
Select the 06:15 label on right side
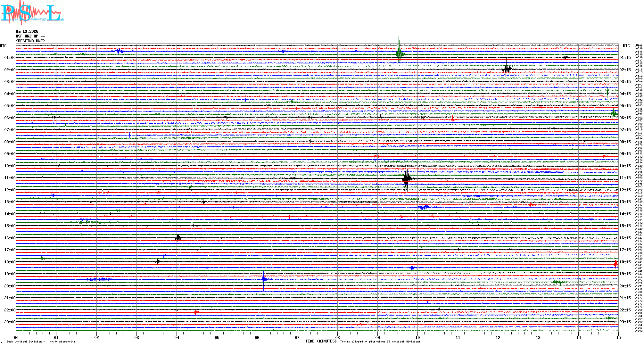[625, 118]
